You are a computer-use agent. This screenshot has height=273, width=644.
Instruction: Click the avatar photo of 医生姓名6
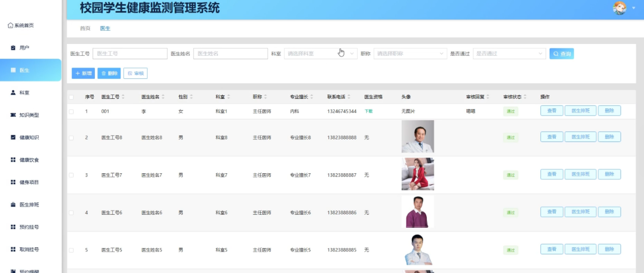coord(418,211)
